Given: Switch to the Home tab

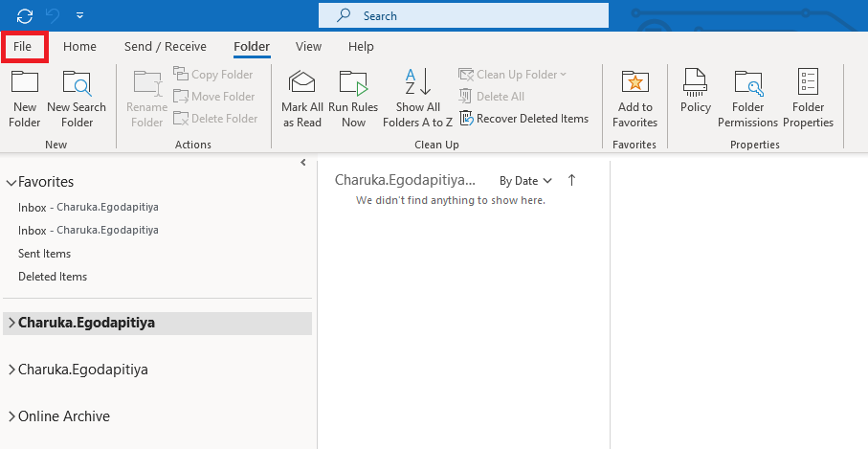Looking at the screenshot, I should point(79,47).
